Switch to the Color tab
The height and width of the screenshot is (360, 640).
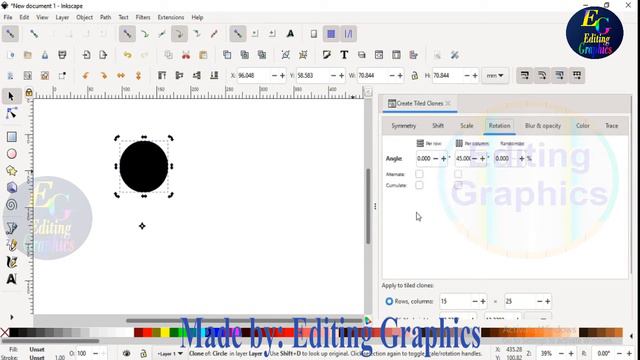tap(582, 126)
